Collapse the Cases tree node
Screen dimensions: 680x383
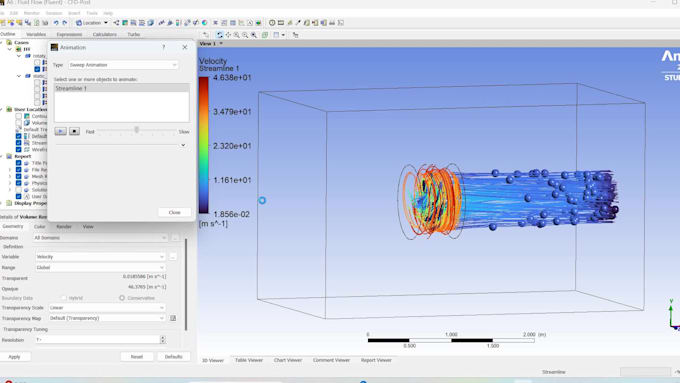click(x=2, y=43)
